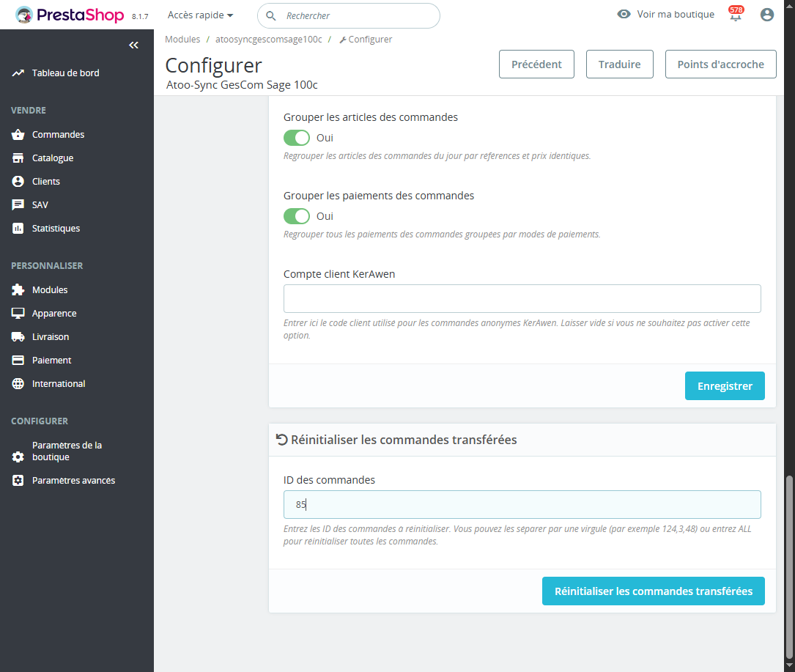Click the Paramètres avancés gear icon
The width and height of the screenshot is (795, 672).
18,480
